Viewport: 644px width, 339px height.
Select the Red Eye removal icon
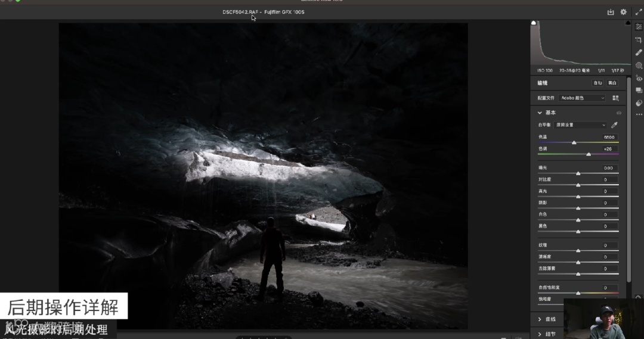click(x=639, y=78)
